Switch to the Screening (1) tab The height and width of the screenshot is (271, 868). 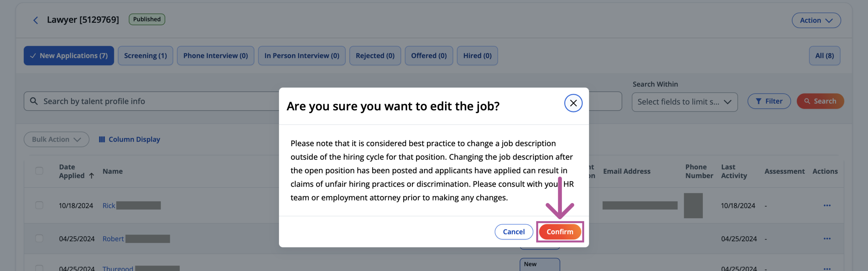click(145, 56)
